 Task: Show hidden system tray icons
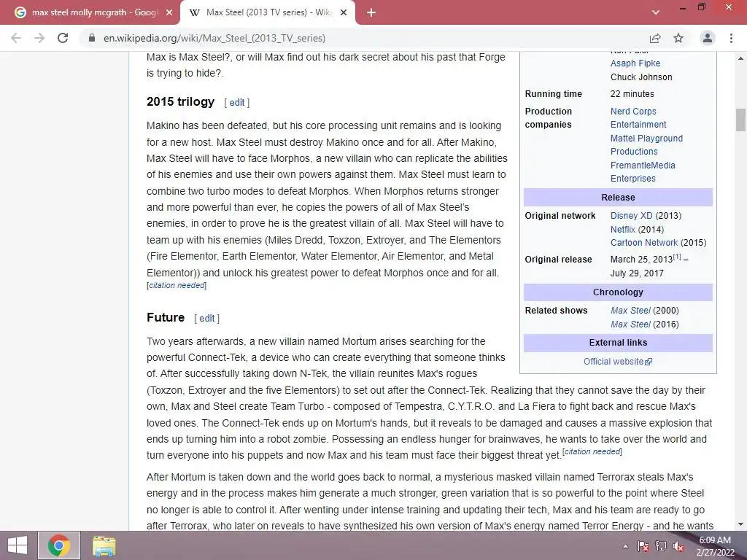click(625, 546)
